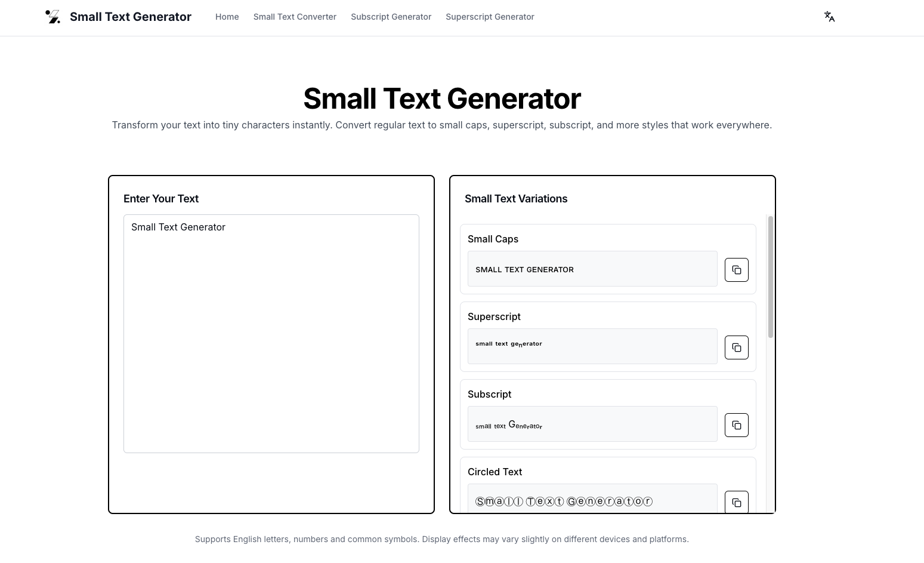924x563 pixels.
Task: Click the Small Caps result text box
Action: click(x=592, y=269)
